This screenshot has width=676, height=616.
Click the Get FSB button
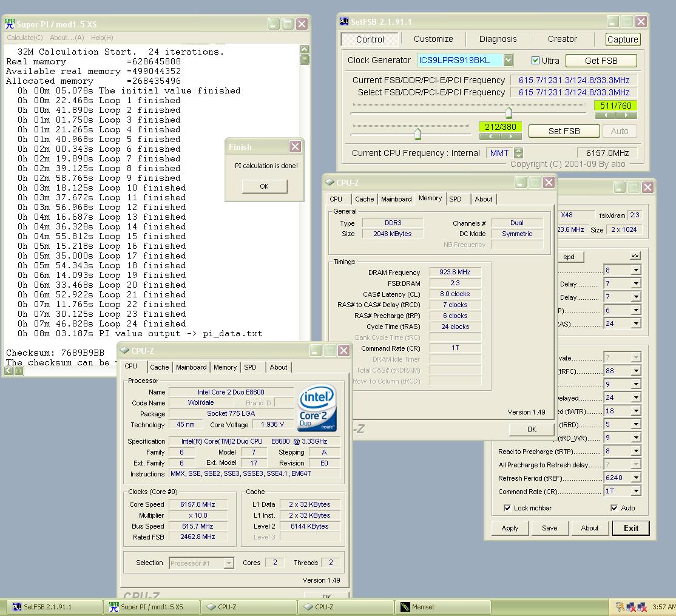click(x=601, y=61)
